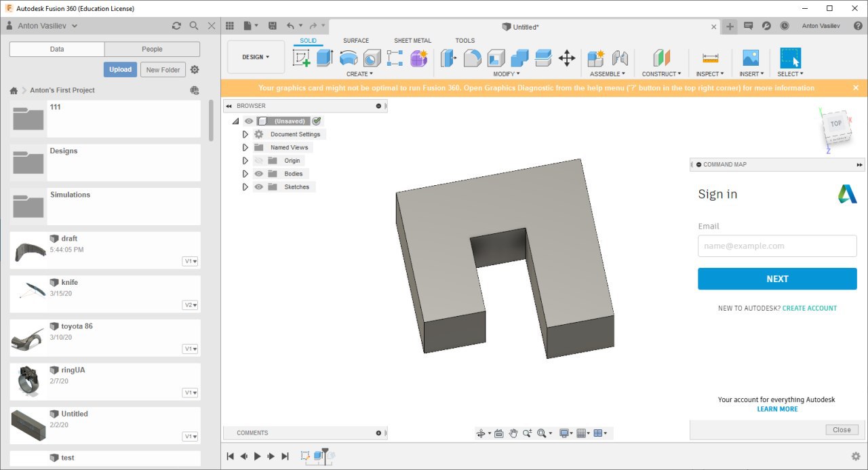
Task: Switch to the SURFACE tab
Action: (356, 41)
